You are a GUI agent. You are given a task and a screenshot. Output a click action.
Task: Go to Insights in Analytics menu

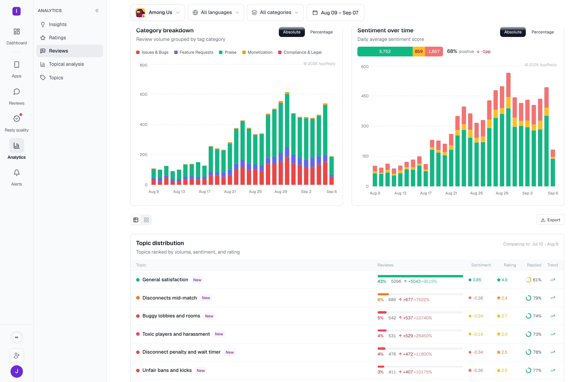click(x=70, y=24)
